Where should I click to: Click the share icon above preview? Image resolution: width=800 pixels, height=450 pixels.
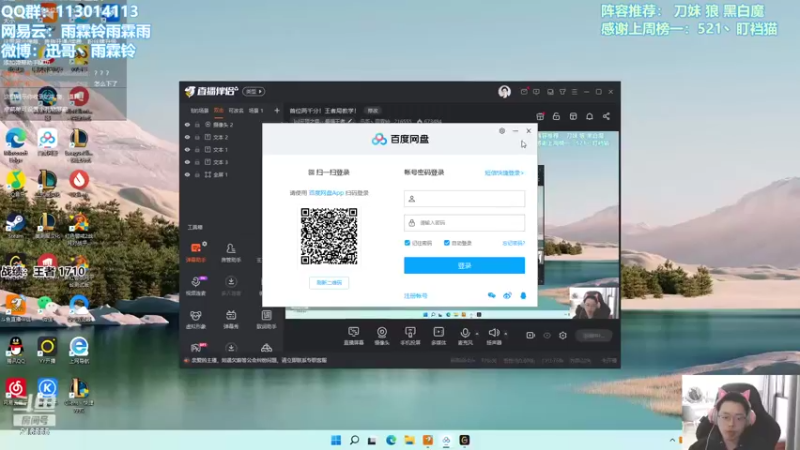click(606, 116)
